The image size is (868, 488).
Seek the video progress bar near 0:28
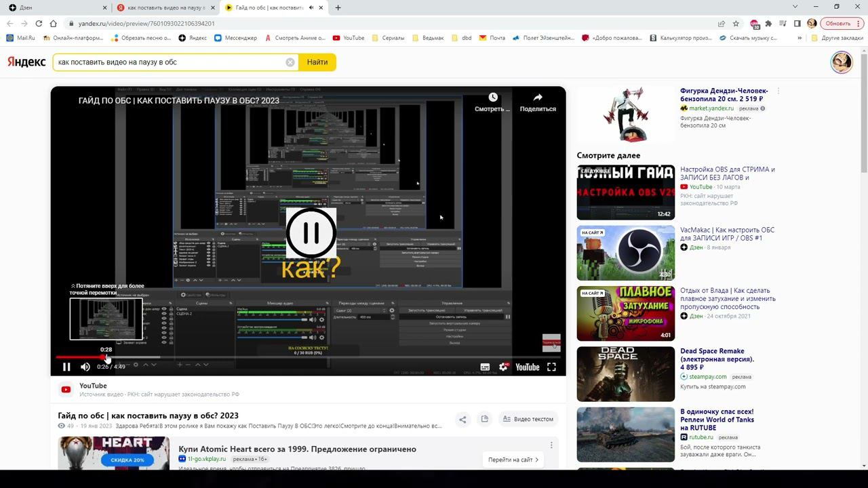106,357
